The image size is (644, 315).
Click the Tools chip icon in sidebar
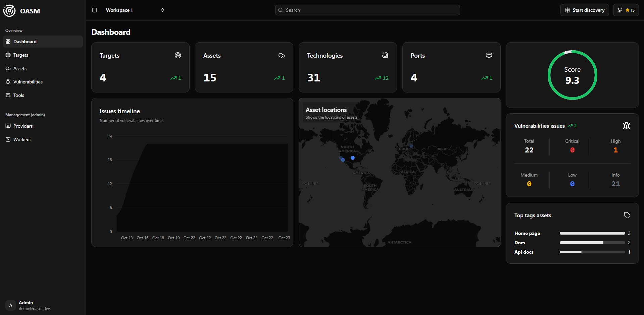tap(8, 95)
